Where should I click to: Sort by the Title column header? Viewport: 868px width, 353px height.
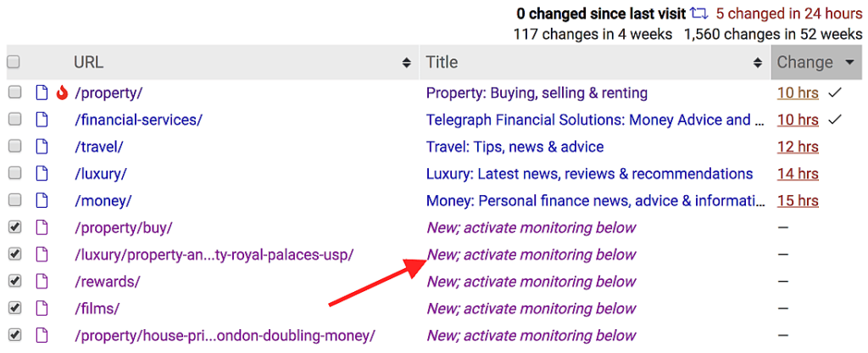442,62
